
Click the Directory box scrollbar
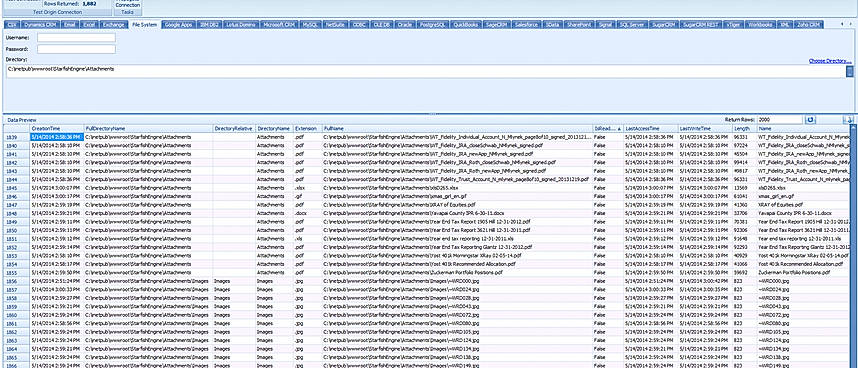click(850, 72)
